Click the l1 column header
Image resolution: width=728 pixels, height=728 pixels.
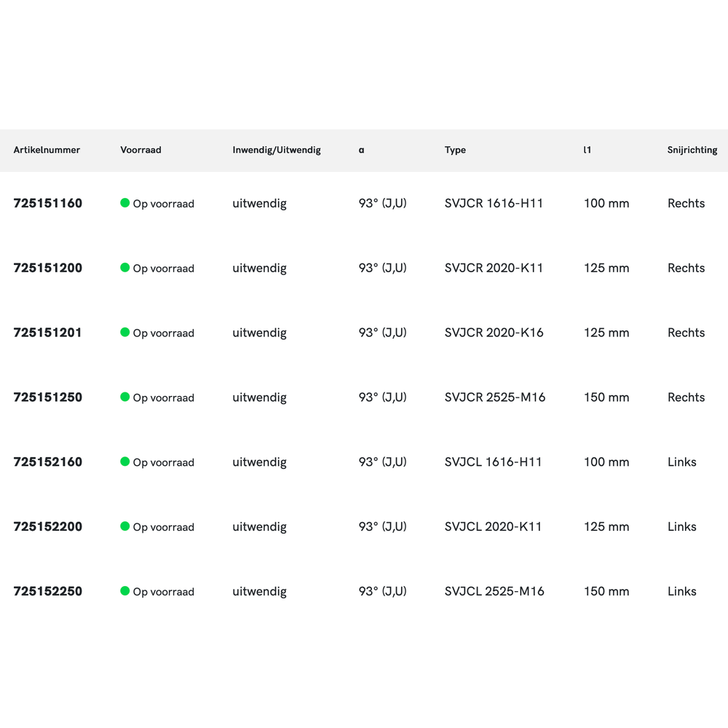click(587, 150)
